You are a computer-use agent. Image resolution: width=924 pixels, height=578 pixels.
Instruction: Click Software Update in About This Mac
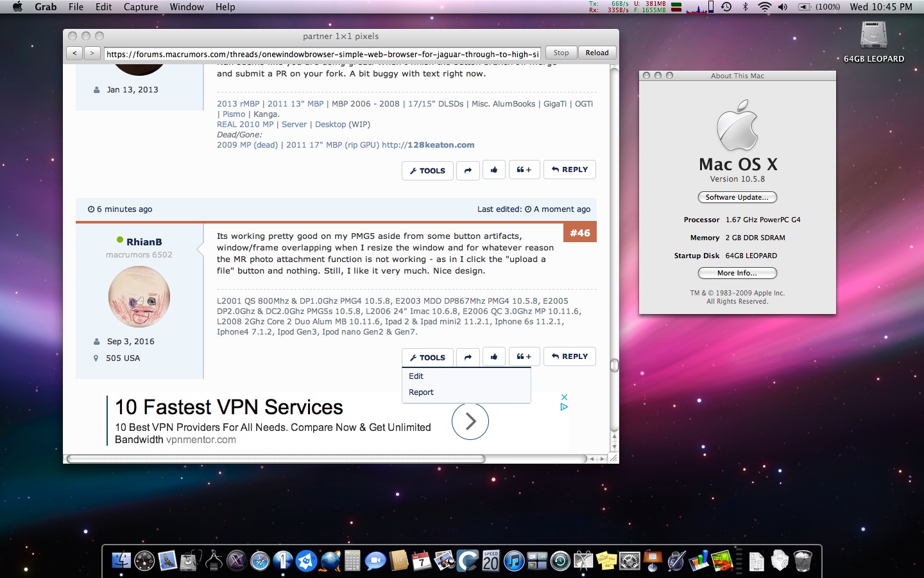coord(737,197)
